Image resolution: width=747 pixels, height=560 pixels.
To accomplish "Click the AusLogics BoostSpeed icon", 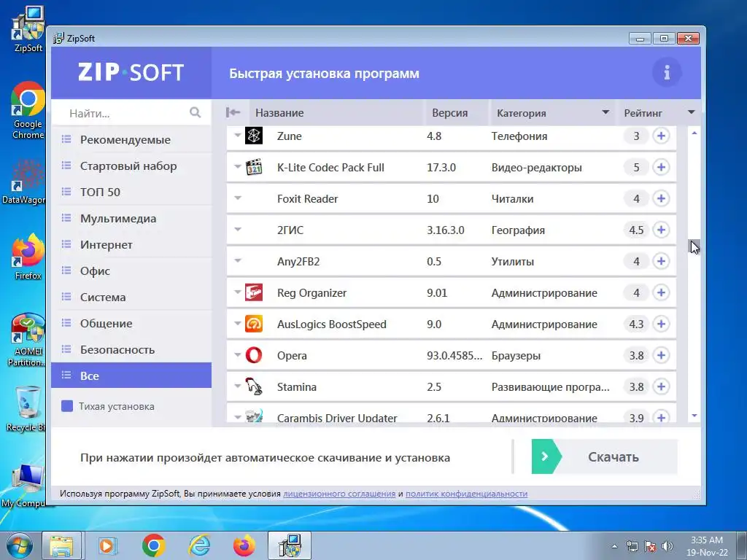I will pos(253,324).
